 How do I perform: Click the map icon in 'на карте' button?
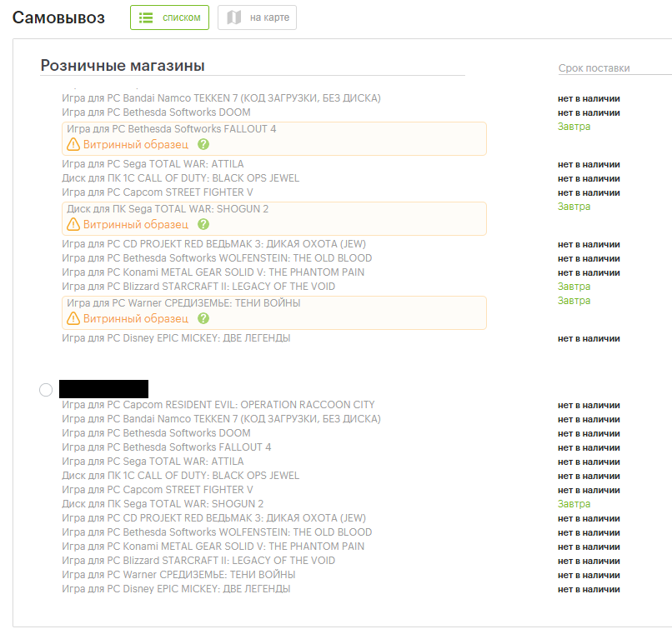pyautogui.click(x=234, y=17)
